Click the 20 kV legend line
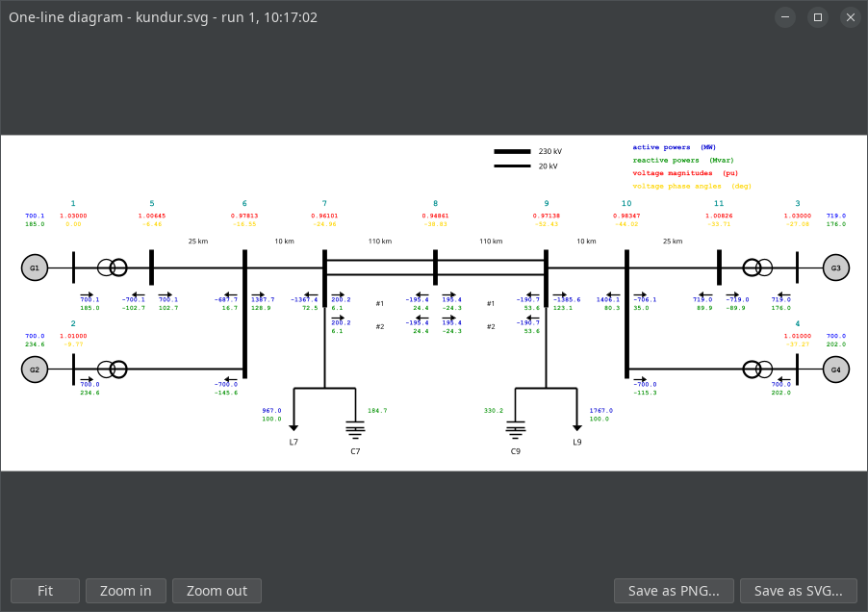The height and width of the screenshot is (612, 868). (x=512, y=166)
